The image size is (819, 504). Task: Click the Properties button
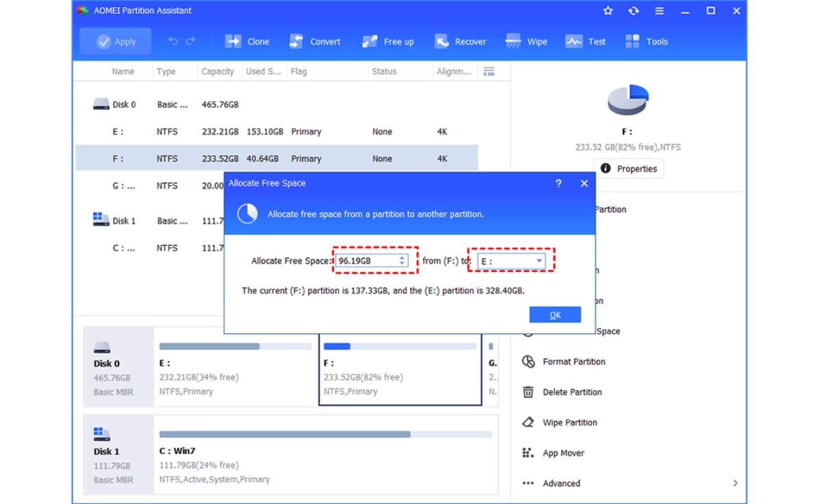[x=629, y=168]
